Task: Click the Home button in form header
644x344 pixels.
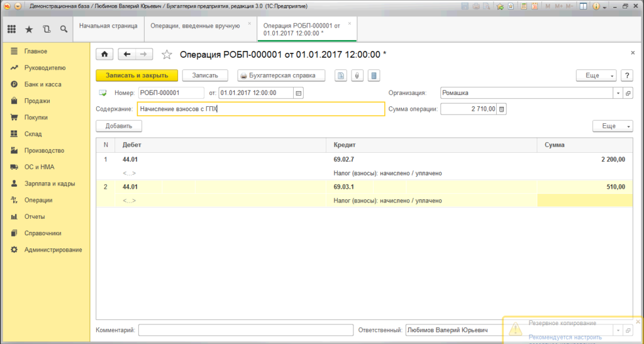Action: tap(104, 55)
